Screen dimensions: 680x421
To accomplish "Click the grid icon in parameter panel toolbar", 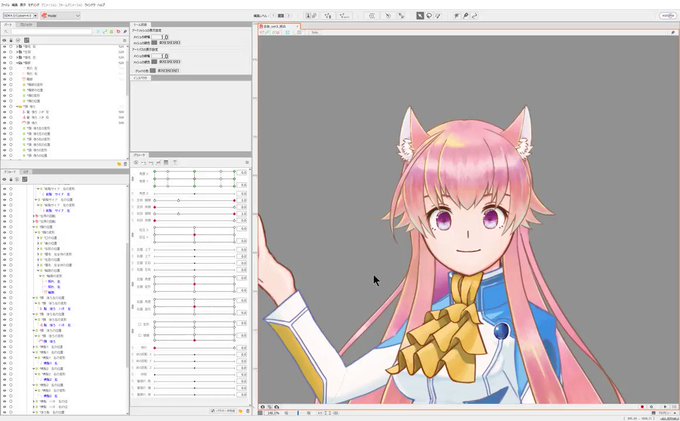I will click(x=166, y=163).
